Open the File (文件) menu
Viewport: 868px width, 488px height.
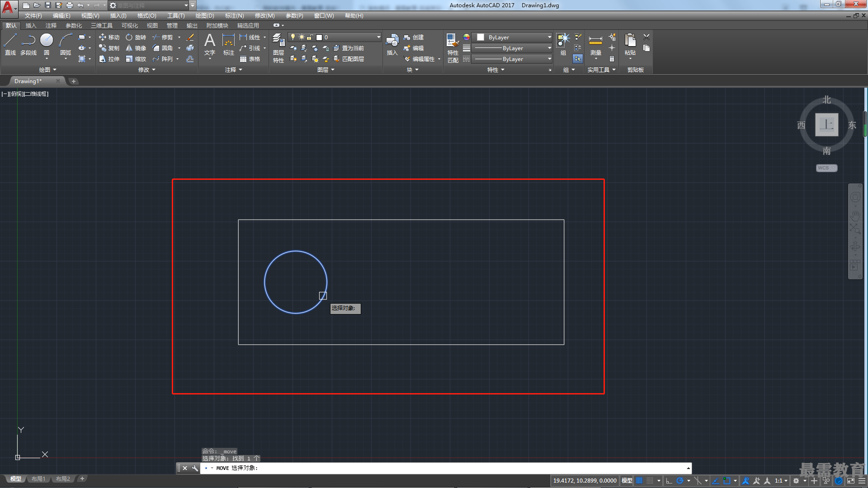[x=33, y=15]
